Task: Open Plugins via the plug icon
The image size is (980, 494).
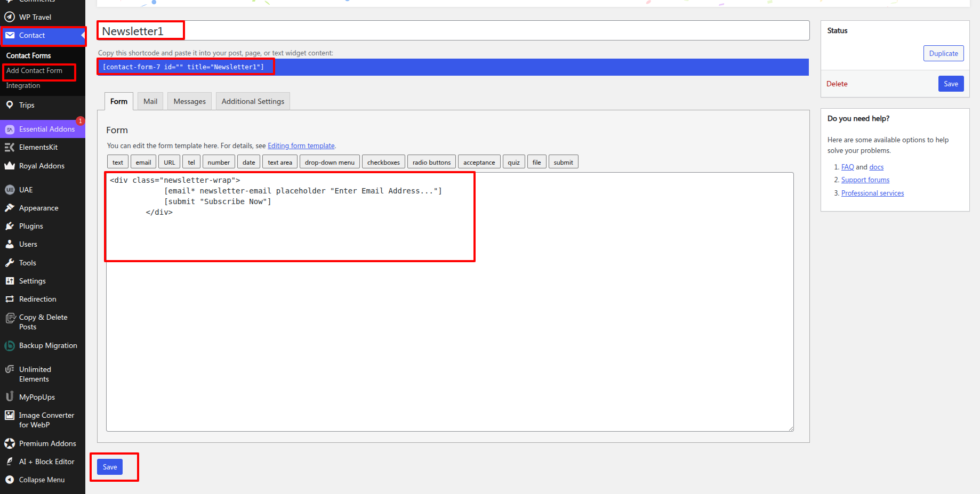Action: click(x=10, y=226)
